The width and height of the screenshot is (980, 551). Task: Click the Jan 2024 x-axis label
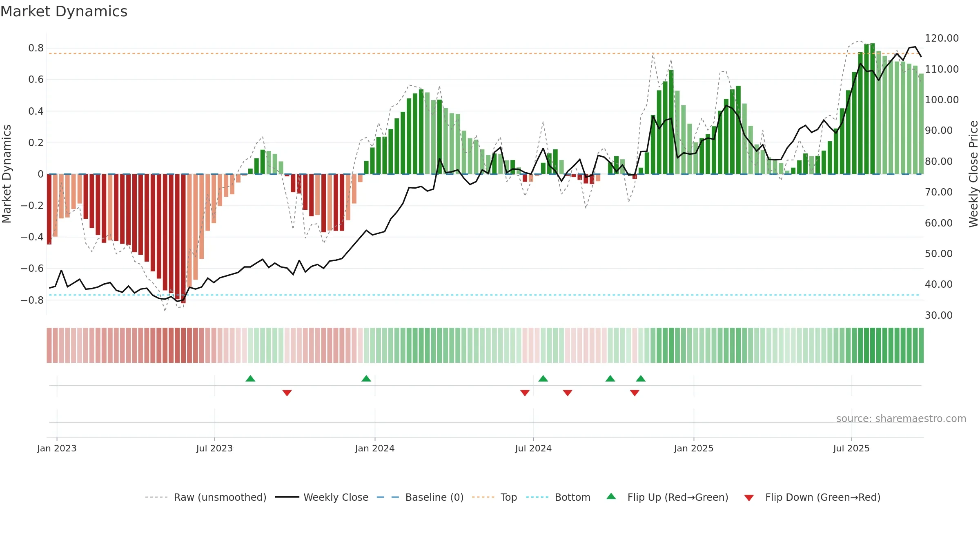click(x=375, y=448)
